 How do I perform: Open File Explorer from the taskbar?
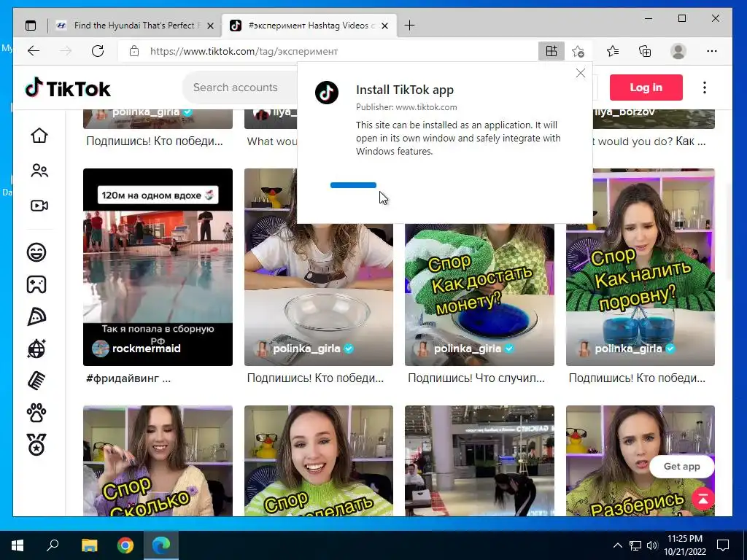[89, 545]
